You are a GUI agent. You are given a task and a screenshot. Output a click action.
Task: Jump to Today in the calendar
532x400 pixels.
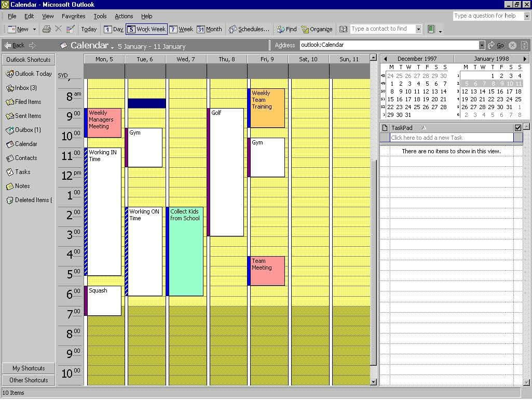pos(89,29)
